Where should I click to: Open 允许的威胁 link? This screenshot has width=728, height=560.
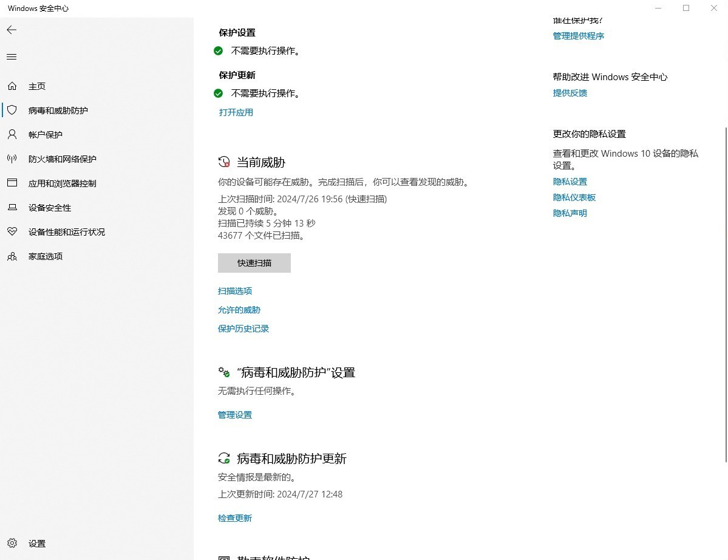click(239, 310)
